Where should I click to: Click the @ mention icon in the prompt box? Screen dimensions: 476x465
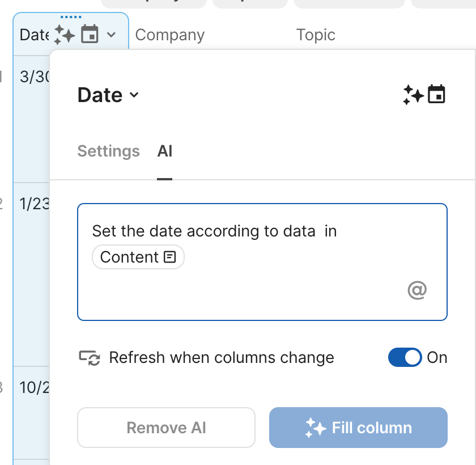pos(417,290)
